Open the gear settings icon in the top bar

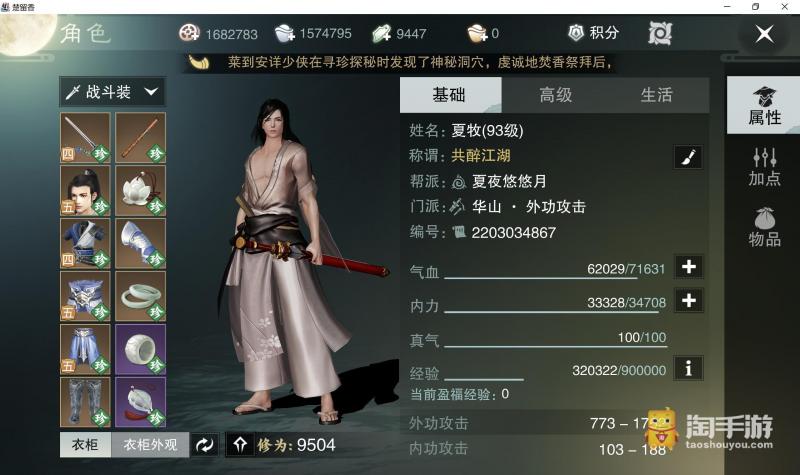660,34
